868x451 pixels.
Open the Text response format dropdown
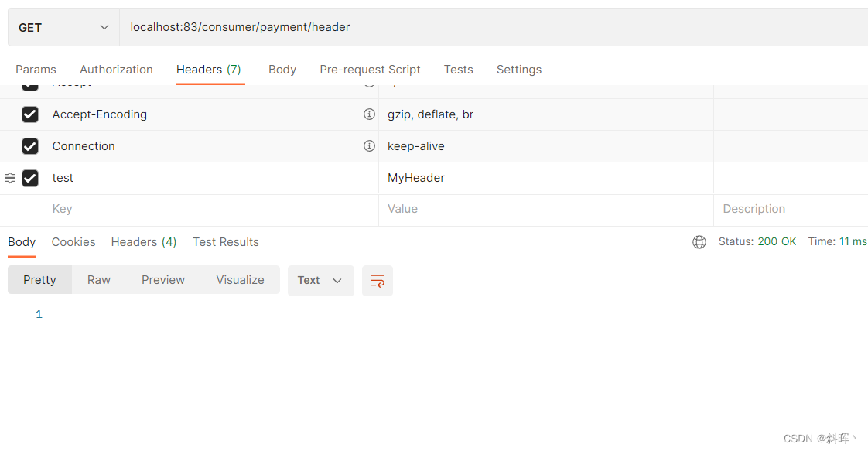coord(320,280)
